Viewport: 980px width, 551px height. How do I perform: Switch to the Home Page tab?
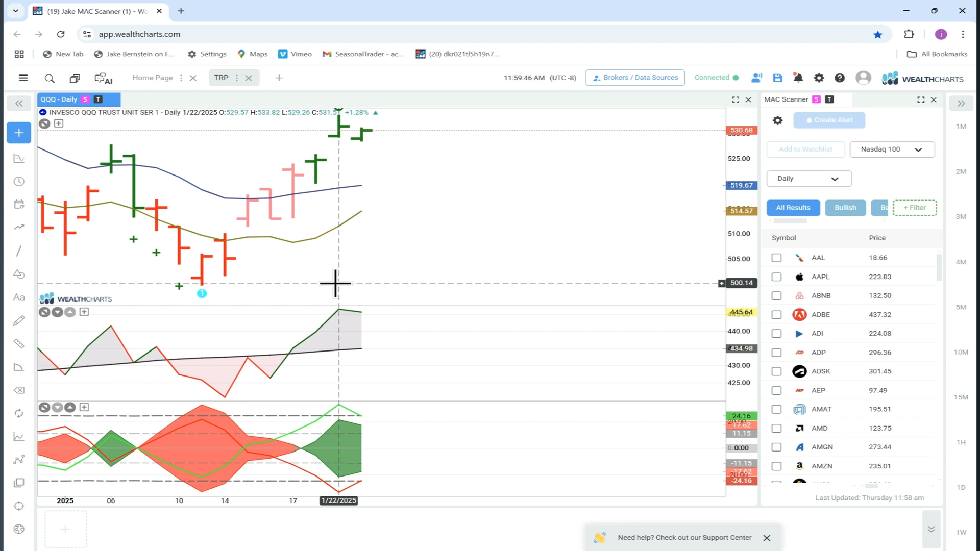pos(153,78)
